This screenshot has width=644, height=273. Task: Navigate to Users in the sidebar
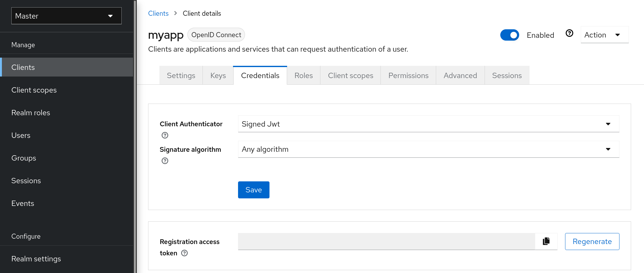21,135
